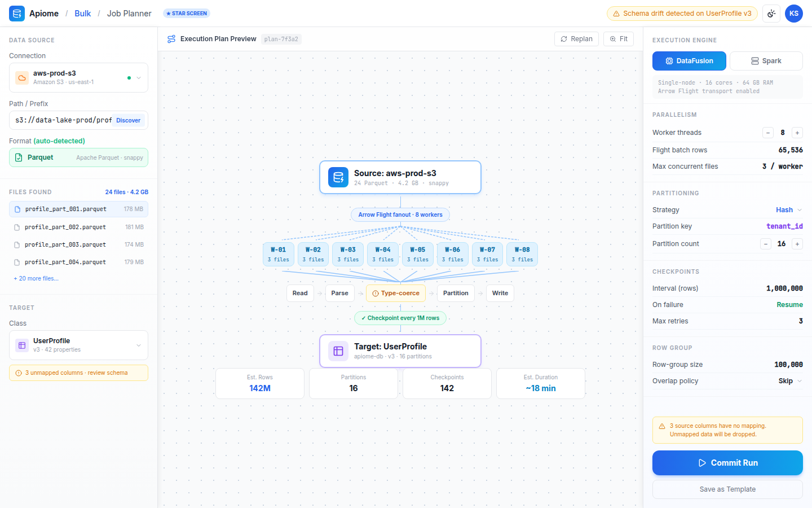This screenshot has width=812, height=508.
Task: Click the Flight batch rows value 65,536
Action: click(x=791, y=150)
